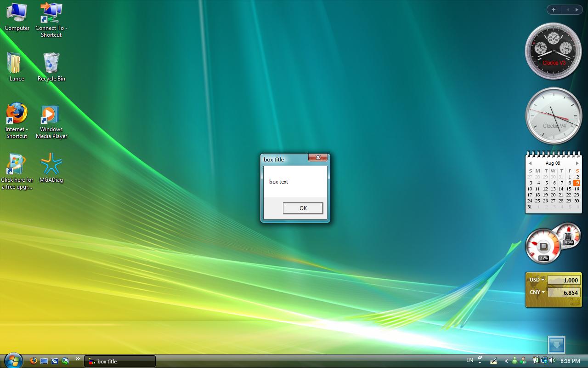Viewport: 588px width, 368px height.
Task: Open the Recycle Bin on the desktop
Action: pos(51,62)
